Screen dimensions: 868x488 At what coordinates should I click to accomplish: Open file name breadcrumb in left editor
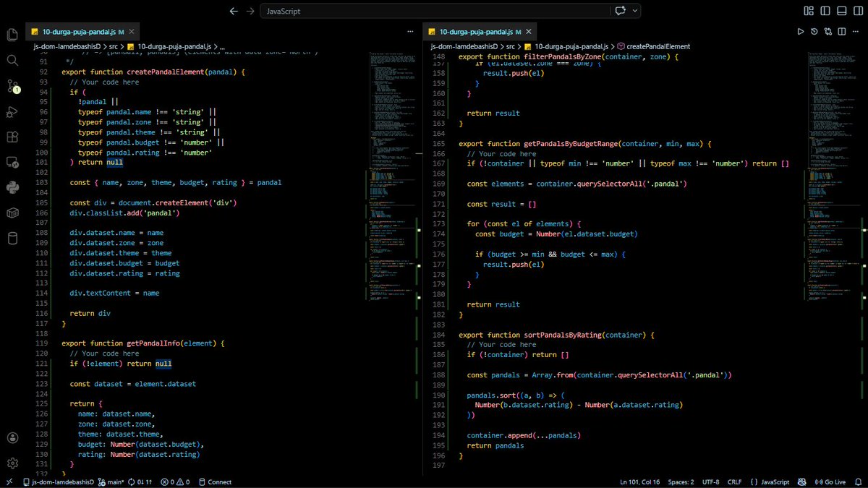170,46
